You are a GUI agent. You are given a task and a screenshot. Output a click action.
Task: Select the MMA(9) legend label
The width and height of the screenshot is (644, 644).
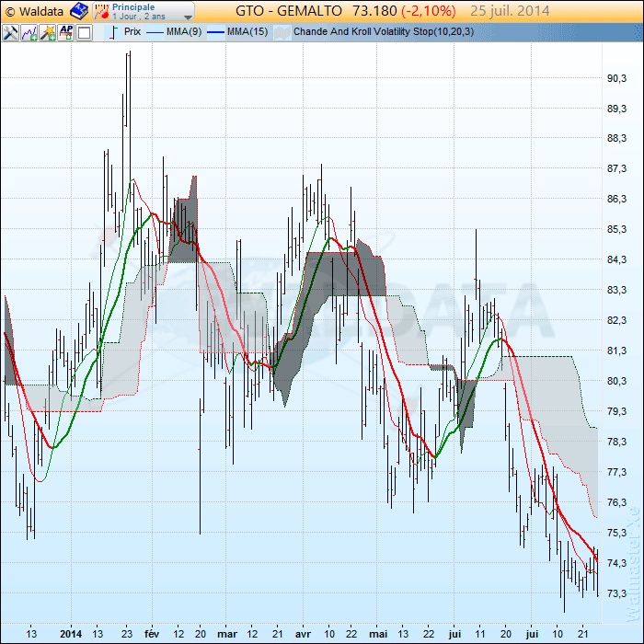(x=184, y=31)
